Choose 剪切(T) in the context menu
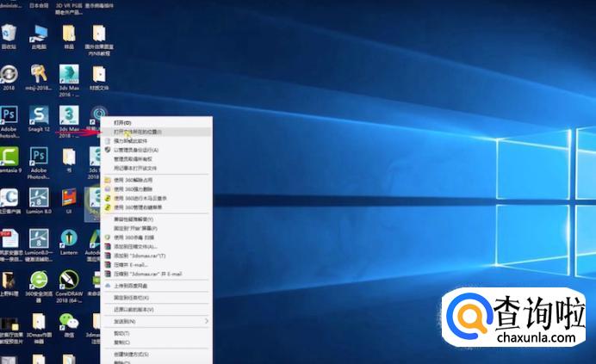This screenshot has height=364, width=596. [156, 333]
